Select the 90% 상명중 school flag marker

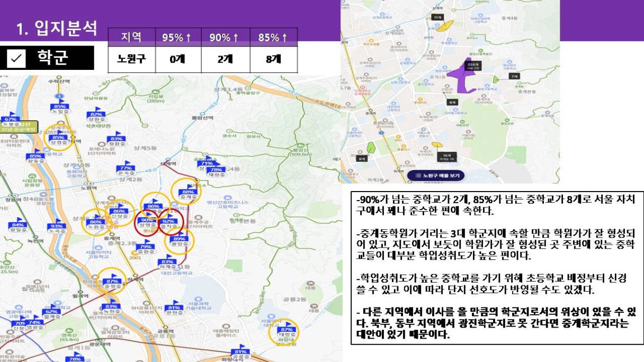147,221
